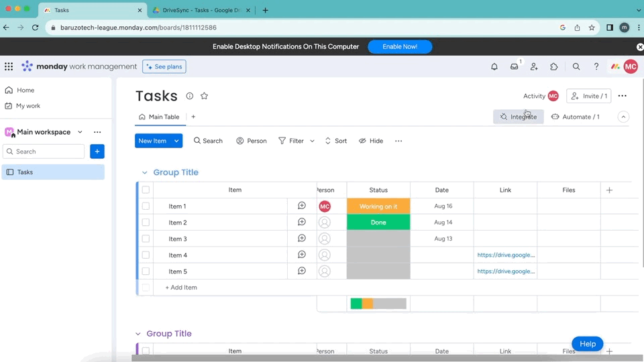Open the conversation for Item 2
The height and width of the screenshot is (362, 644).
click(x=302, y=222)
